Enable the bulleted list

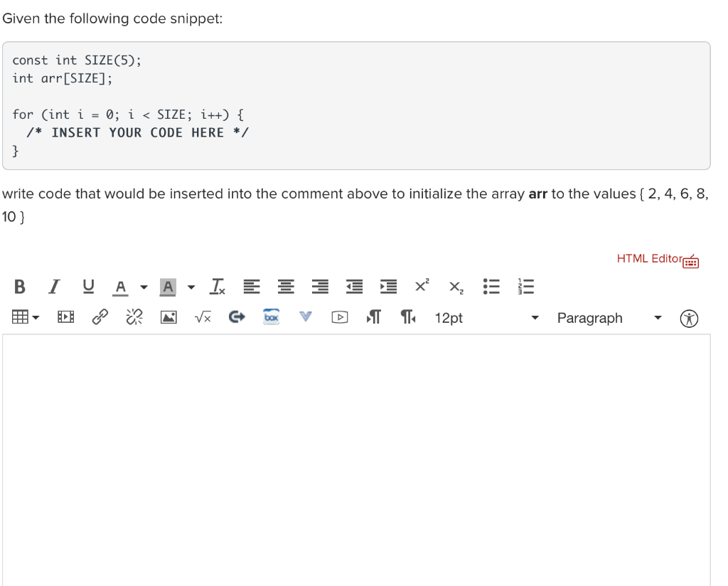491,286
